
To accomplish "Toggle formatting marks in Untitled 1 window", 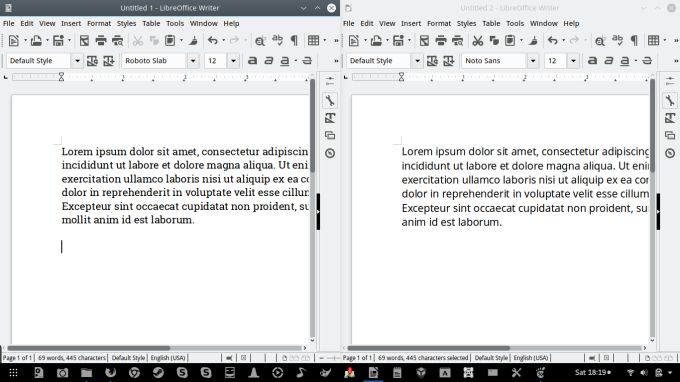I will point(294,41).
